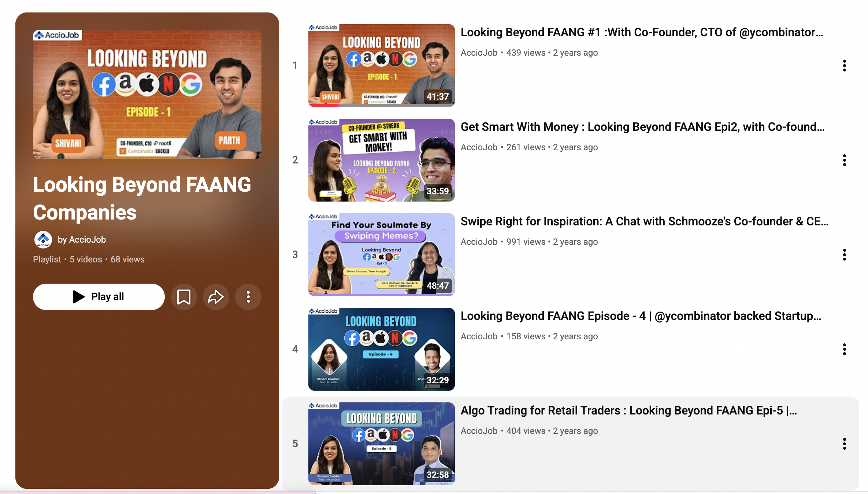
Task: Click the large playlist cover thumbnail
Action: pyautogui.click(x=147, y=95)
